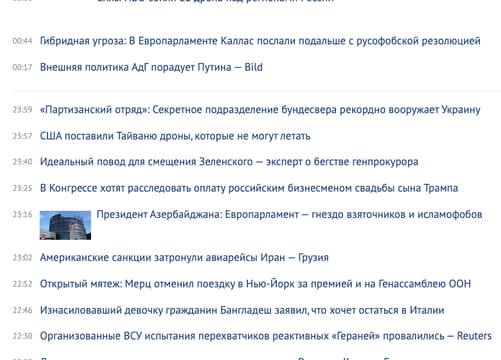This screenshot has height=360, width=501.
Task: Open the Европарламент building thumbnail image
Action: point(65,225)
